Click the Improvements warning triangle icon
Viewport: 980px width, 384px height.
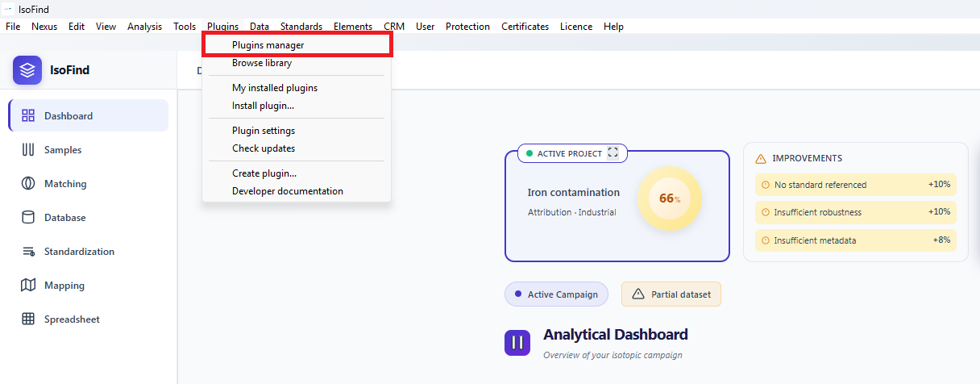[x=760, y=158]
